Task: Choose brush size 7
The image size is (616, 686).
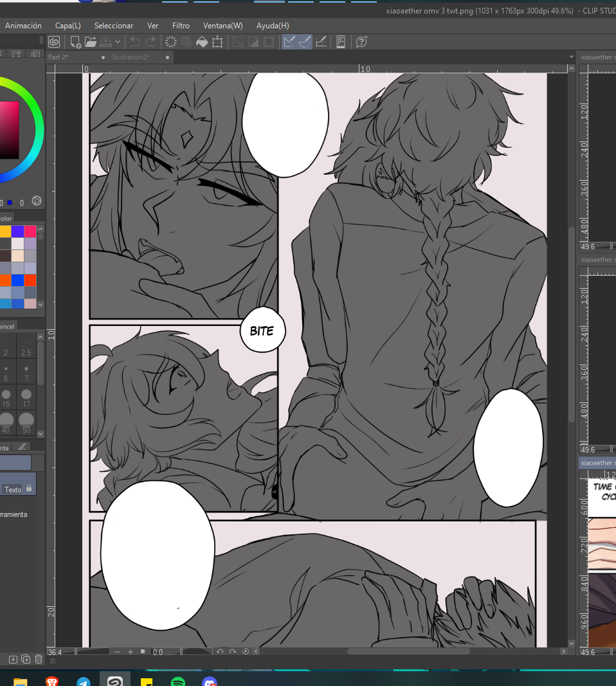Action: [x=26, y=373]
